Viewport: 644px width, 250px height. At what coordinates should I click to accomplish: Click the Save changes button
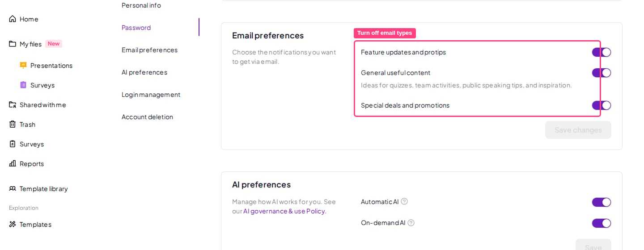[578, 130]
